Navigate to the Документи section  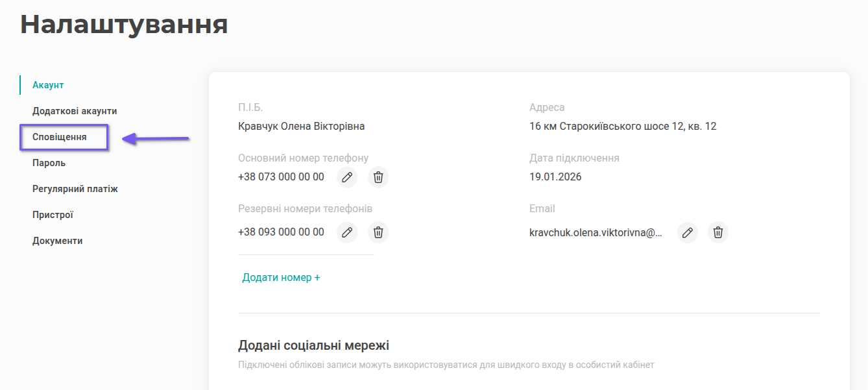tap(58, 241)
